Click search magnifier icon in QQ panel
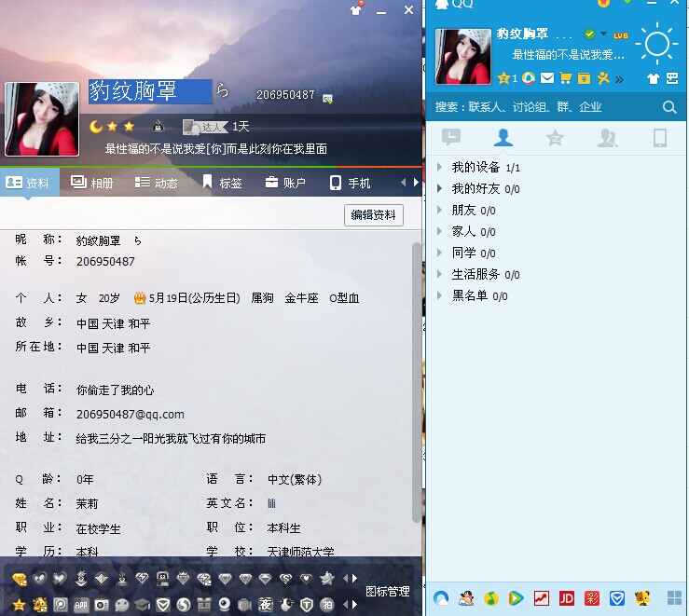689x616 pixels. coord(669,106)
